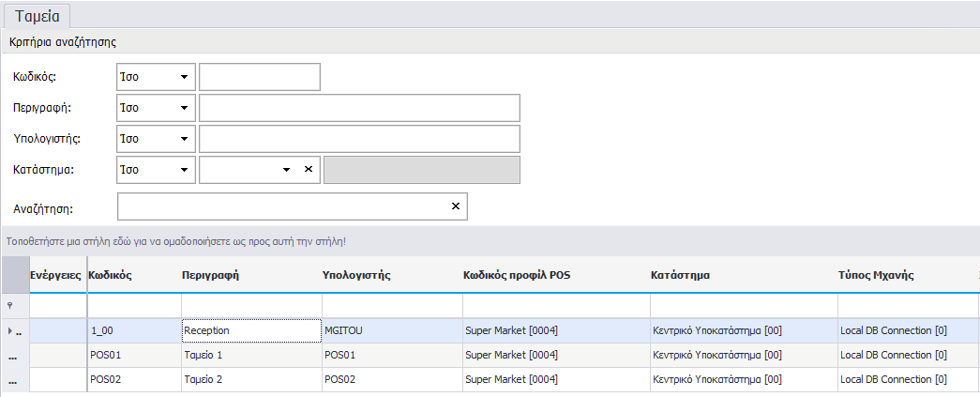The height and width of the screenshot is (397, 980).
Task: Open actions ellipsis for POS02 row
Action: 13,380
